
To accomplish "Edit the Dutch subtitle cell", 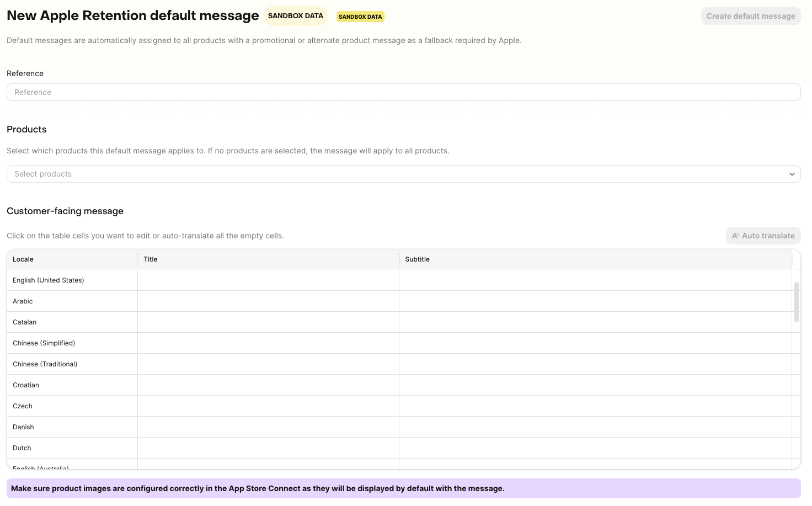I will 595,448.
